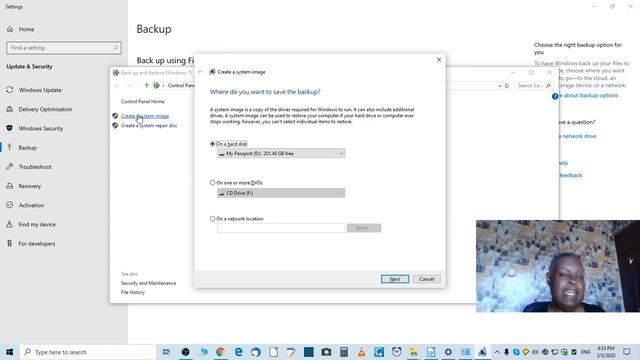Image resolution: width=640 pixels, height=360 pixels.
Task: Click the taskbar search box
Action: [x=88, y=352]
